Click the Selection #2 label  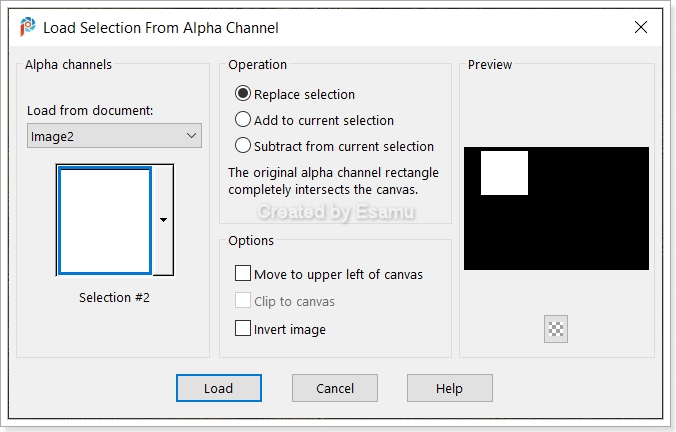point(114,297)
